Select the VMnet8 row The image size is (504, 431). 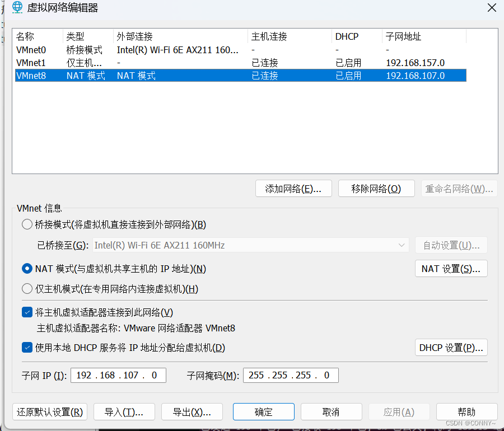[x=241, y=76]
